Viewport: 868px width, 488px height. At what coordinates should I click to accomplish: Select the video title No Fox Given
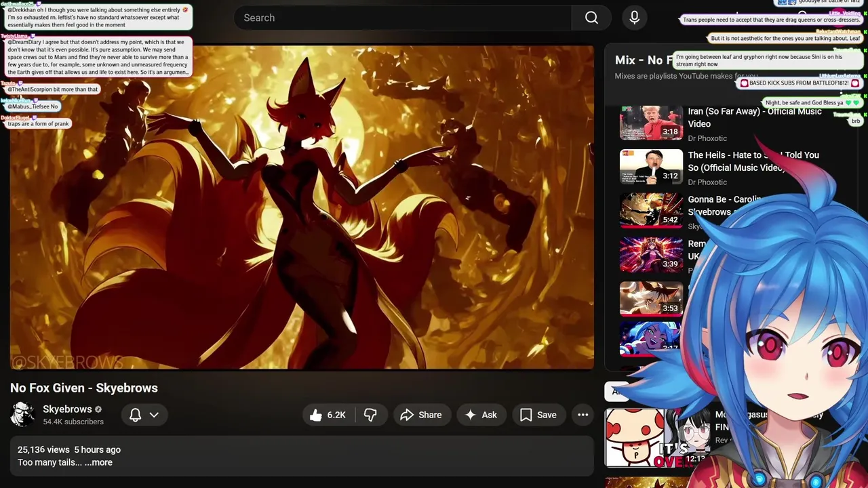pos(84,388)
